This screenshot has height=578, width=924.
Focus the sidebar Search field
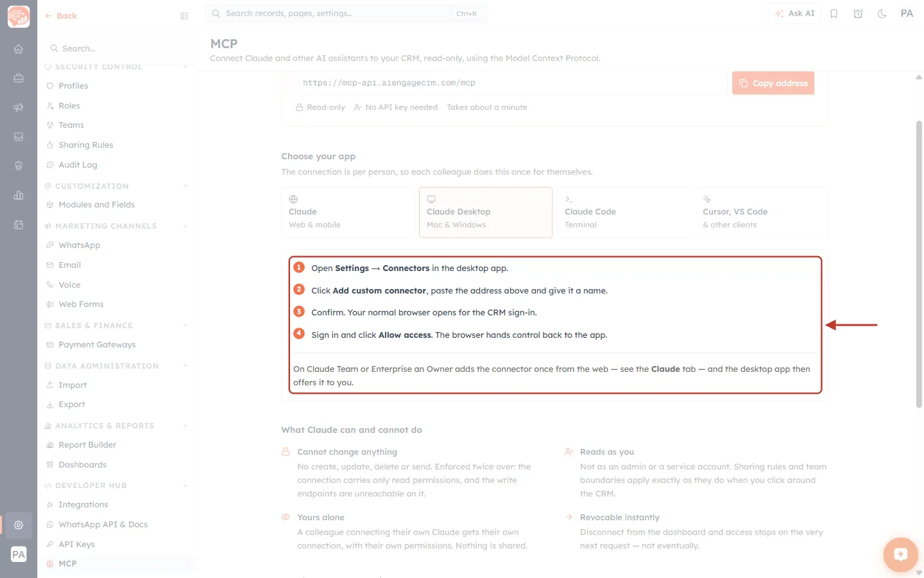click(x=118, y=48)
